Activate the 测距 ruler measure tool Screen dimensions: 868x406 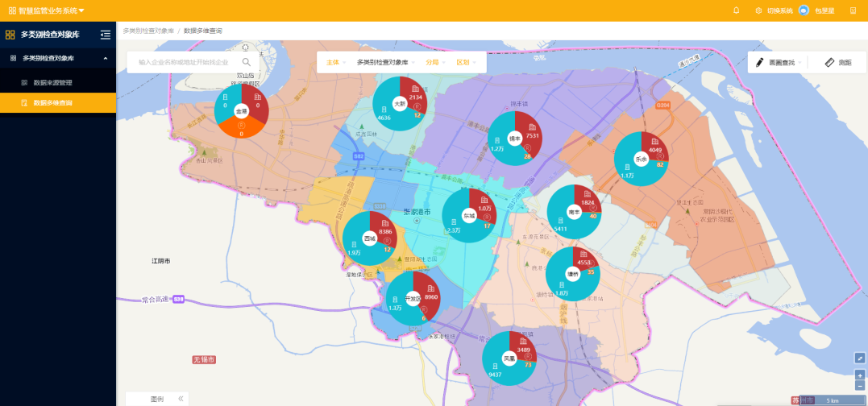coord(837,63)
